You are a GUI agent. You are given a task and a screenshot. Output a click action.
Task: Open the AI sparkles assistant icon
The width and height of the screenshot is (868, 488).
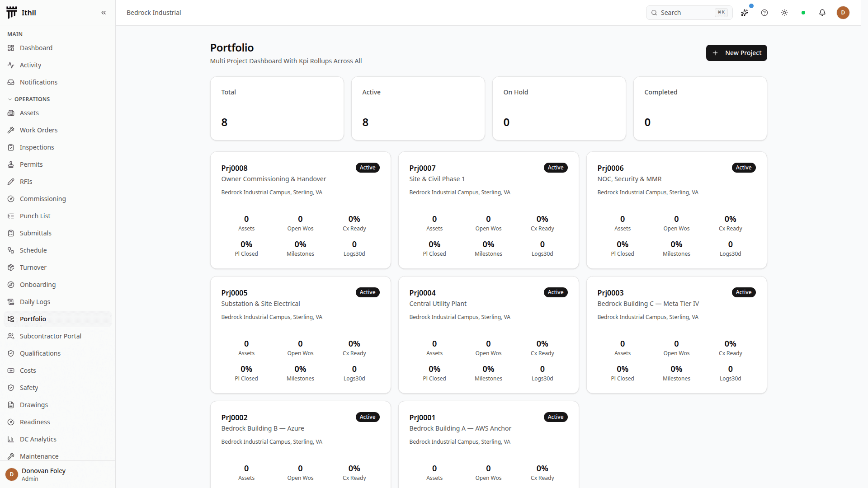tap(745, 13)
